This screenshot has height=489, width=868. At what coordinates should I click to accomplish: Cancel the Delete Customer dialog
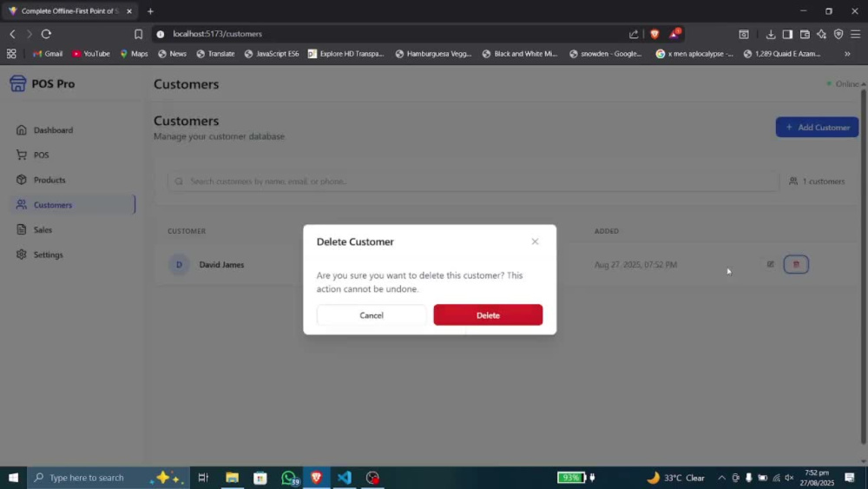372,314
